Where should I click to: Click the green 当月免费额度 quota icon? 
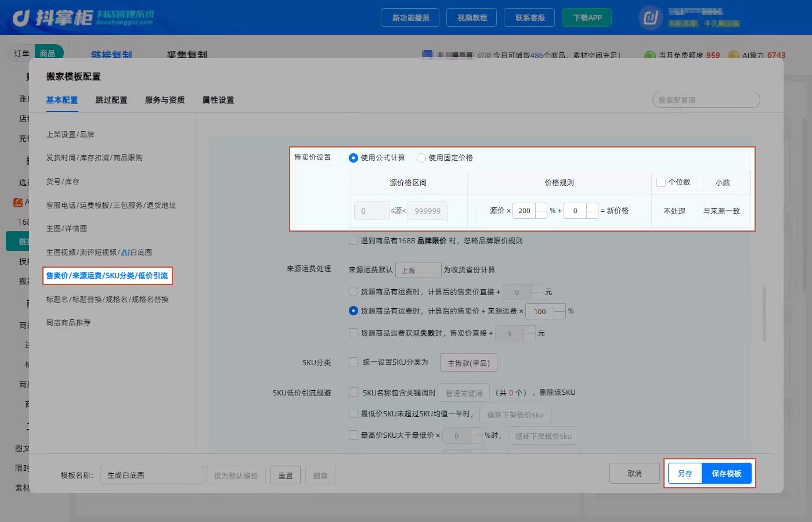pyautogui.click(x=650, y=56)
